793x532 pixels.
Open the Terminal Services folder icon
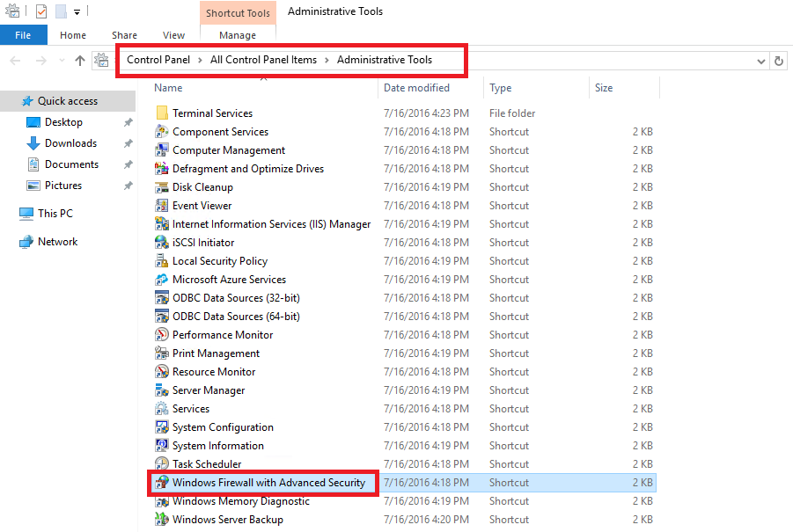click(x=162, y=113)
